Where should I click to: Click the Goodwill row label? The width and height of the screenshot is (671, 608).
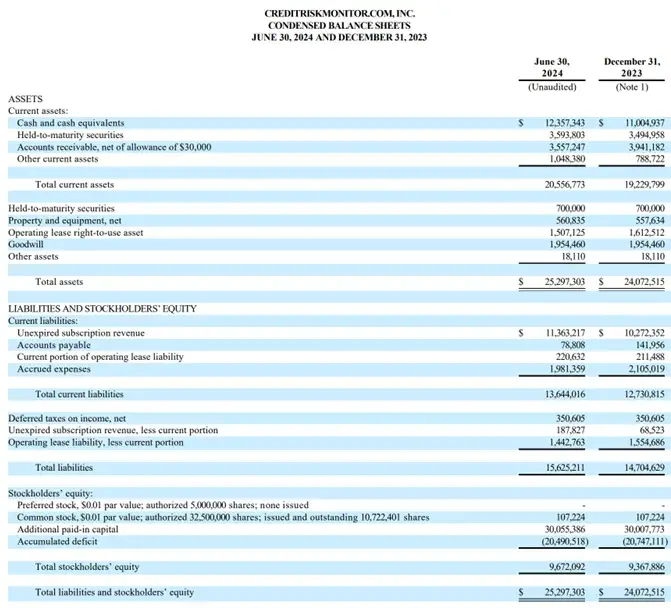coord(27,244)
